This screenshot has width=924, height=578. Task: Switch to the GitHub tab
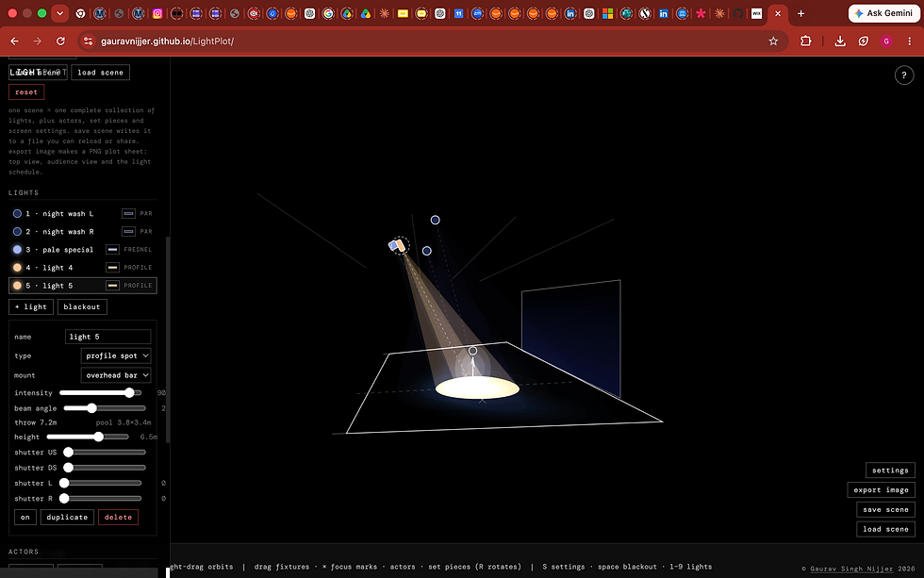coord(737,13)
